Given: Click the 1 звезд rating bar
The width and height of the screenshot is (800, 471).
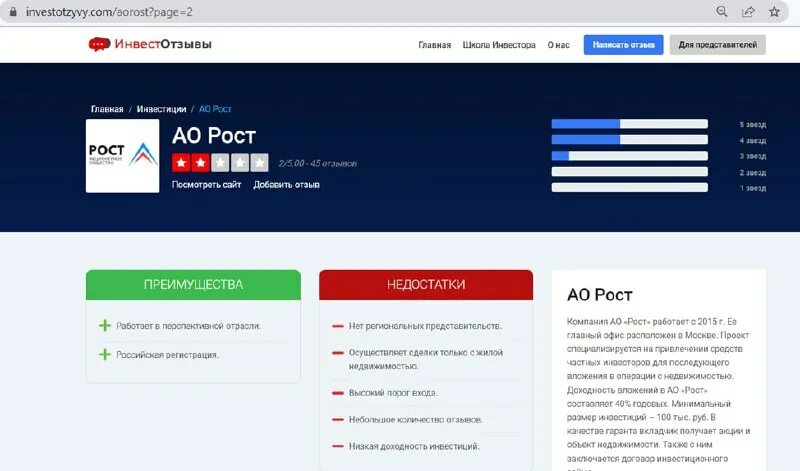Looking at the screenshot, I should (630, 188).
